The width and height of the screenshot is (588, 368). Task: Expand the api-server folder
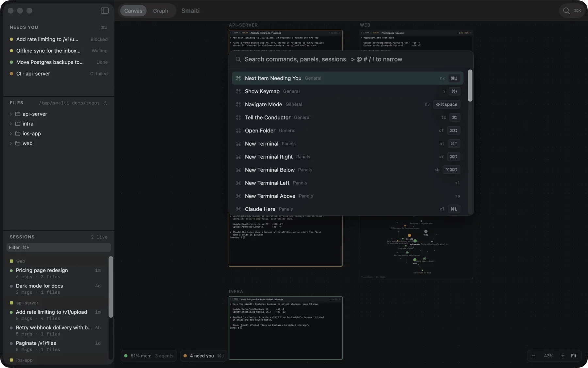click(11, 114)
